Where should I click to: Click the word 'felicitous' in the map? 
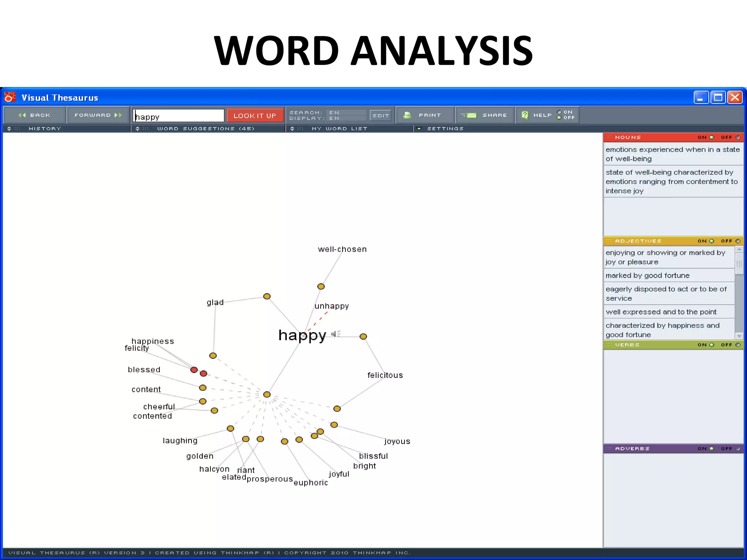point(385,375)
